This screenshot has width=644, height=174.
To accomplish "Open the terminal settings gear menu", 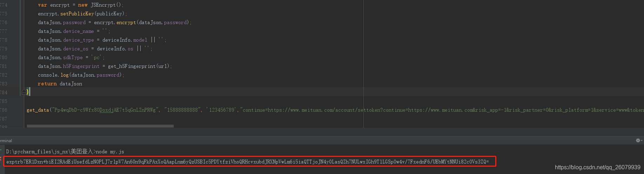I will point(639,140).
